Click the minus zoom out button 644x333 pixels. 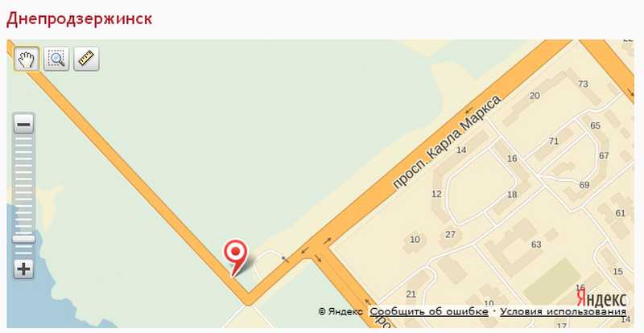[x=24, y=124]
